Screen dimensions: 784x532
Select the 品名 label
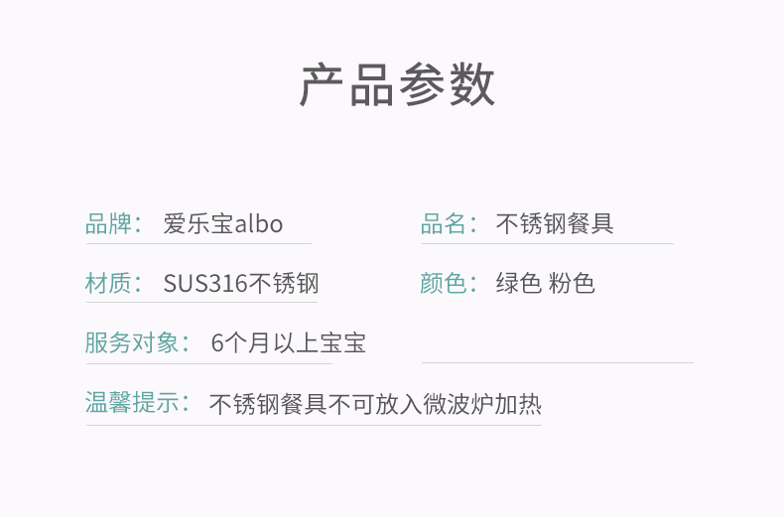[444, 223]
